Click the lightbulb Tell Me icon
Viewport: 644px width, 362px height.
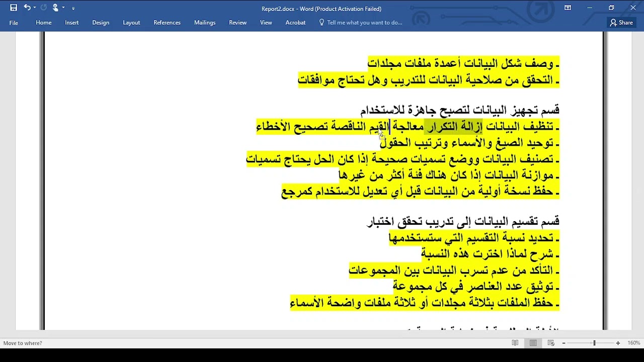point(321,23)
